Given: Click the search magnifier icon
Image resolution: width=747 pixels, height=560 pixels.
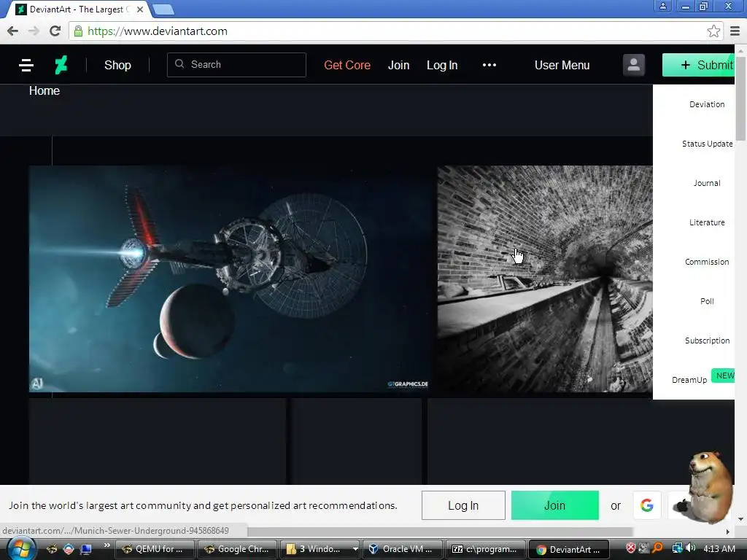Looking at the screenshot, I should tap(179, 64).
